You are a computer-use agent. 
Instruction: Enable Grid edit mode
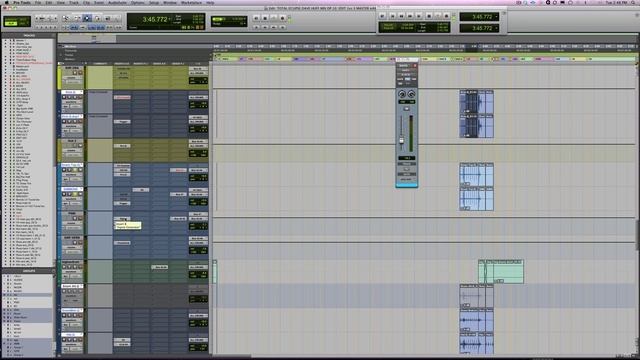[23, 24]
